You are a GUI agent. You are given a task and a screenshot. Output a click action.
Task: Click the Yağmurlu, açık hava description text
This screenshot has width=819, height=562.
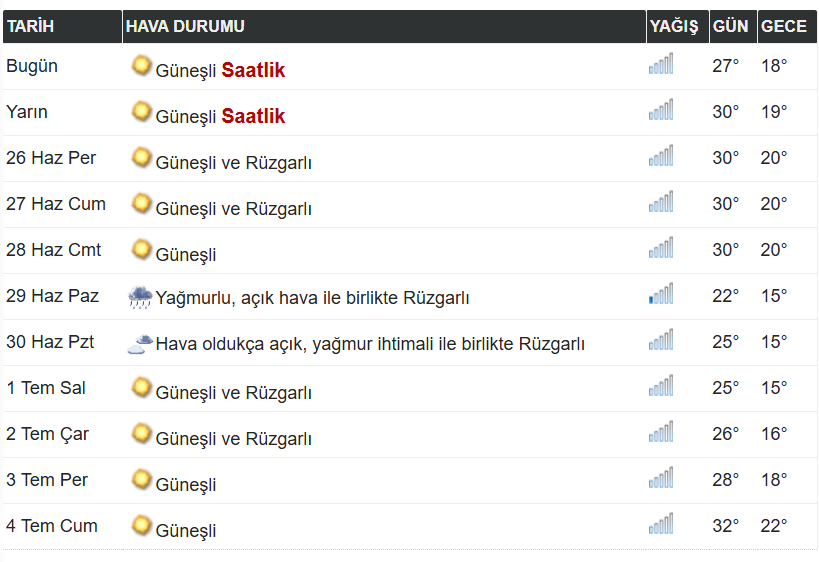pyautogui.click(x=312, y=298)
